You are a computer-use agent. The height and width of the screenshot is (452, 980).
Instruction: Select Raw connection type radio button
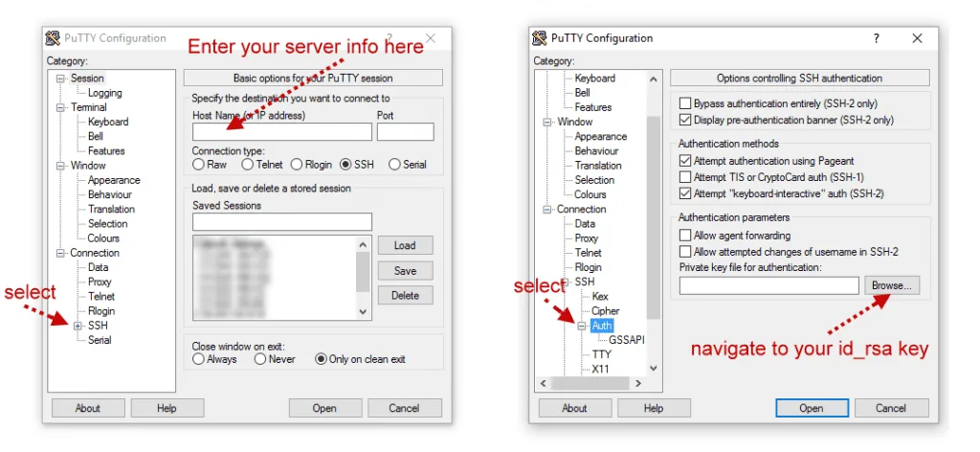point(198,165)
